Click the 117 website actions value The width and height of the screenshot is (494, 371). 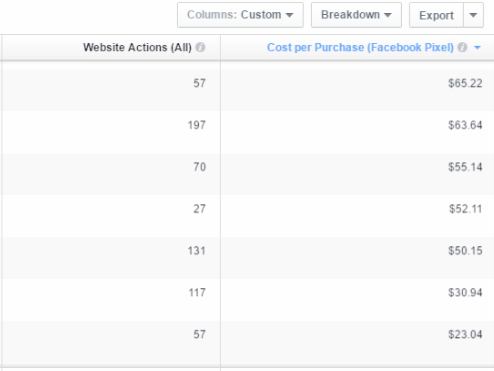[x=197, y=292]
